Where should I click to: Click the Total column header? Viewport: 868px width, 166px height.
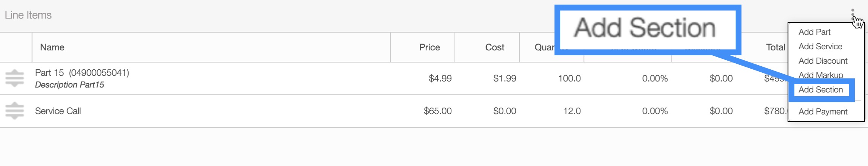coord(775,47)
